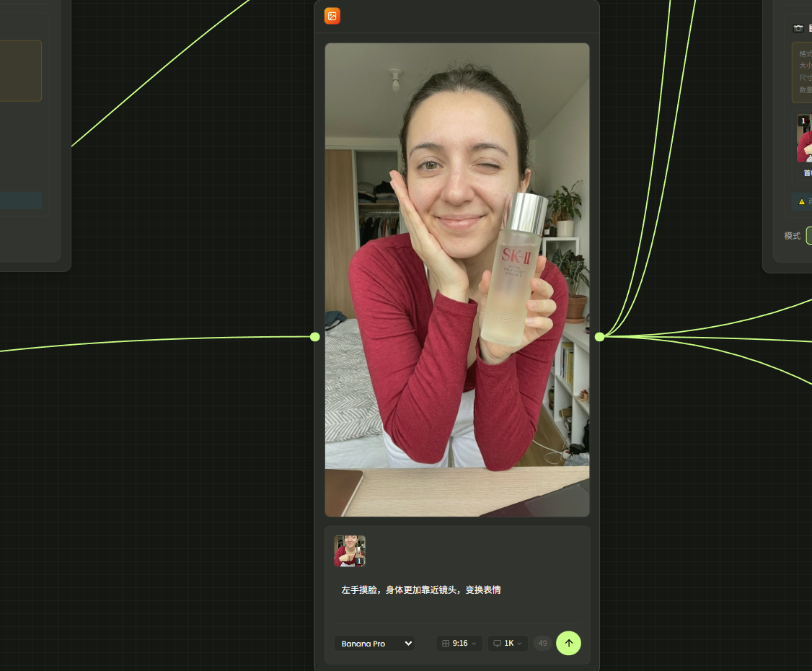Click the yellow-bordered box in left panel
This screenshot has width=812, height=671.
click(x=20, y=71)
